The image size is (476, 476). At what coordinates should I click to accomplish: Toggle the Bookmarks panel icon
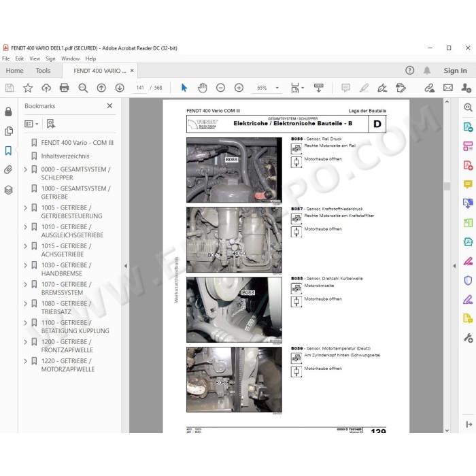click(x=8, y=150)
